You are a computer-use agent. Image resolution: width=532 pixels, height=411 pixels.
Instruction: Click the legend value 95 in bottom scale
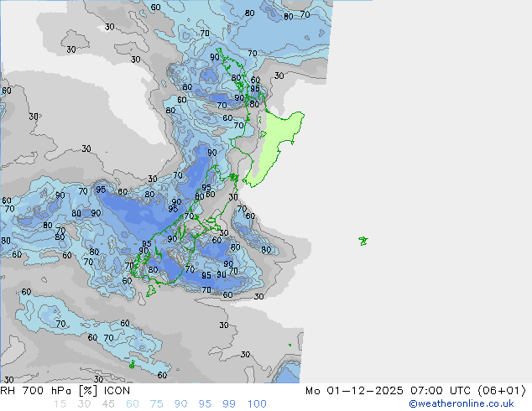205,404
